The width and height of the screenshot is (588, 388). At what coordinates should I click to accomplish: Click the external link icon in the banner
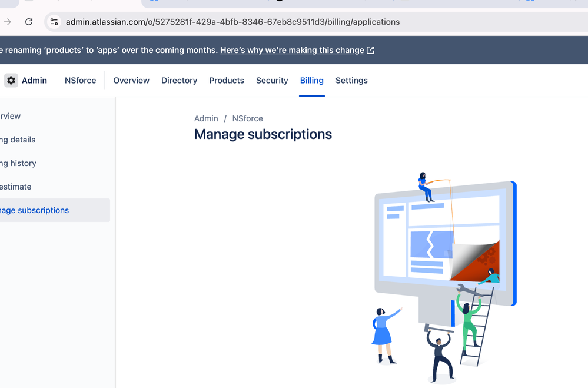coord(370,50)
